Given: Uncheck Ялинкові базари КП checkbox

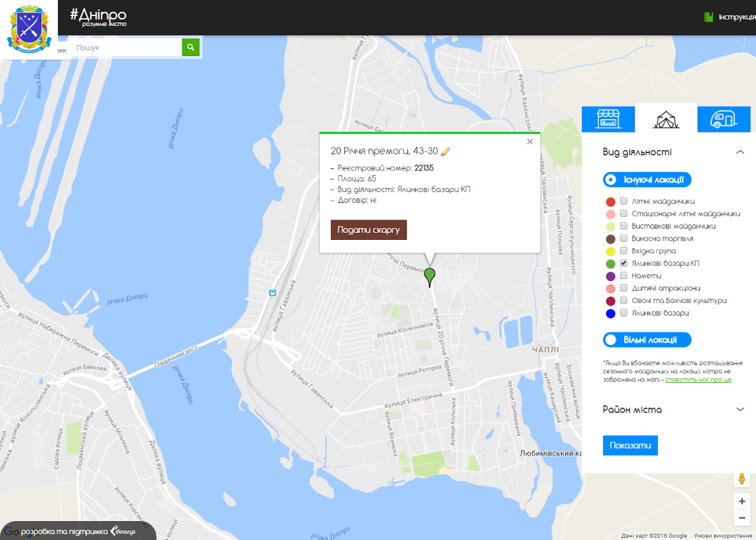Looking at the screenshot, I should point(623,264).
